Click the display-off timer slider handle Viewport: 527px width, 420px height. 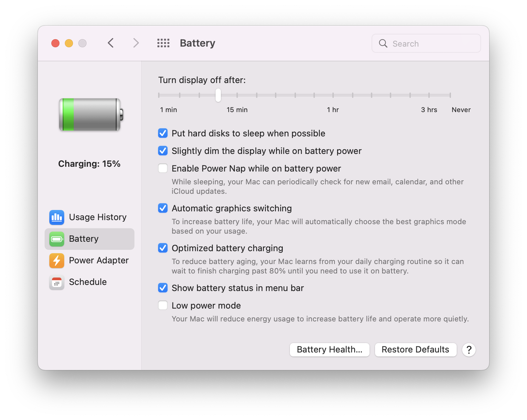point(218,95)
